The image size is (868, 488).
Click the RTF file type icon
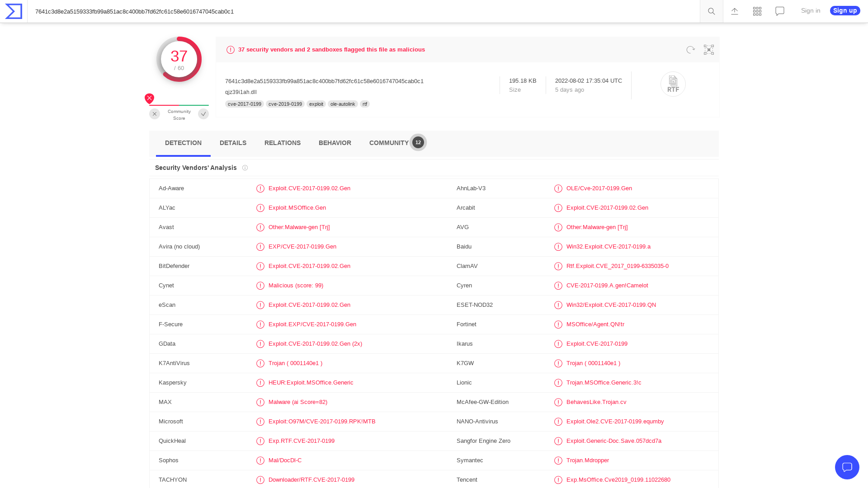[x=673, y=84]
